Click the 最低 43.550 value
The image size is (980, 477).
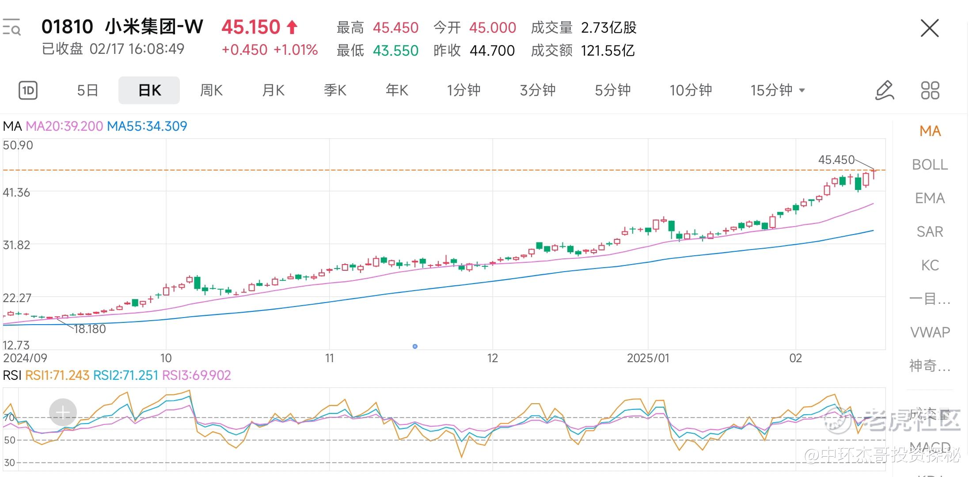tap(395, 51)
